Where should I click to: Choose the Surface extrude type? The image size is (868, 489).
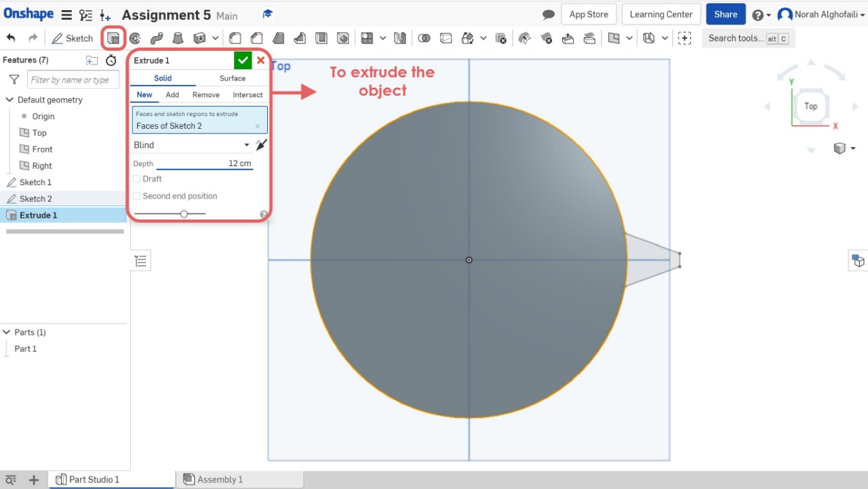tap(233, 78)
